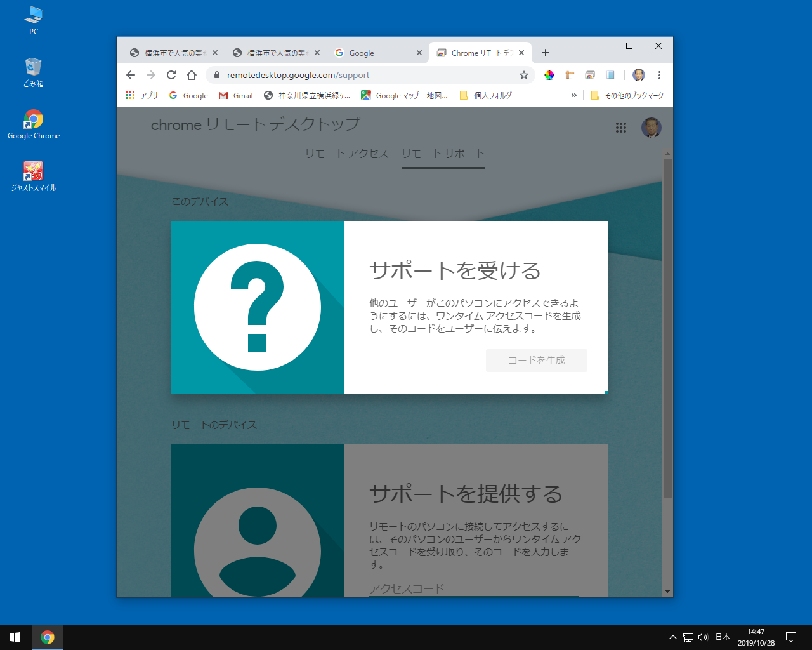Click the network tray icon
This screenshot has height=650, width=812.
click(688, 637)
